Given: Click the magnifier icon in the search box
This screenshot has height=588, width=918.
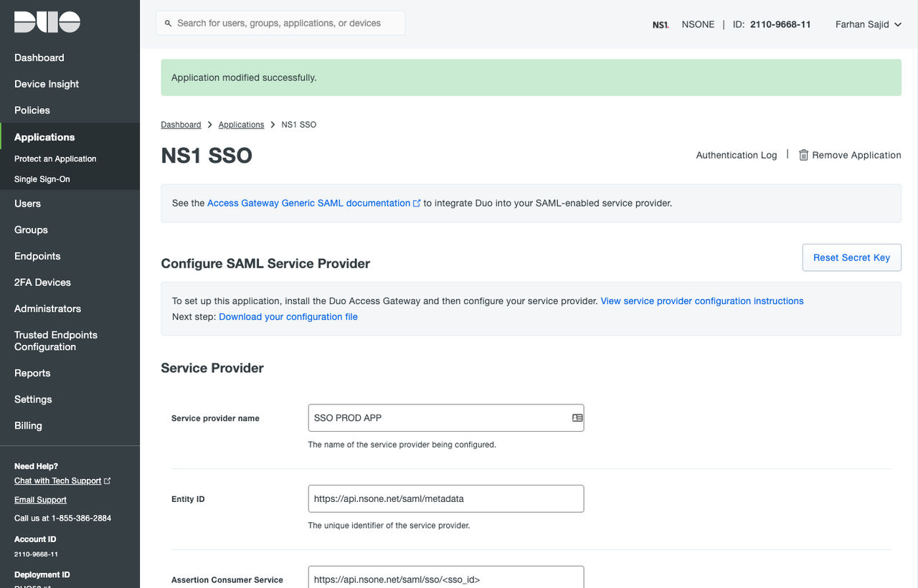Looking at the screenshot, I should pyautogui.click(x=169, y=24).
